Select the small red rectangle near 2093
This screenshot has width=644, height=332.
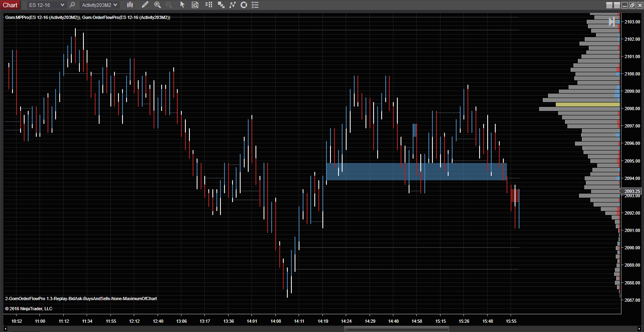[x=515, y=196]
